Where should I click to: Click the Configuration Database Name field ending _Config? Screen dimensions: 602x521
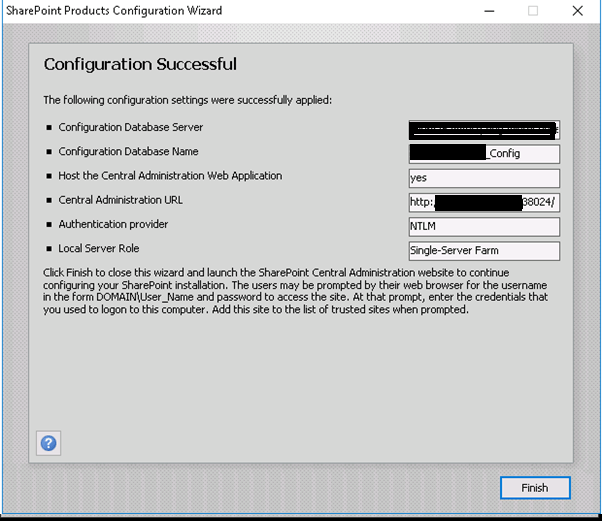(484, 154)
